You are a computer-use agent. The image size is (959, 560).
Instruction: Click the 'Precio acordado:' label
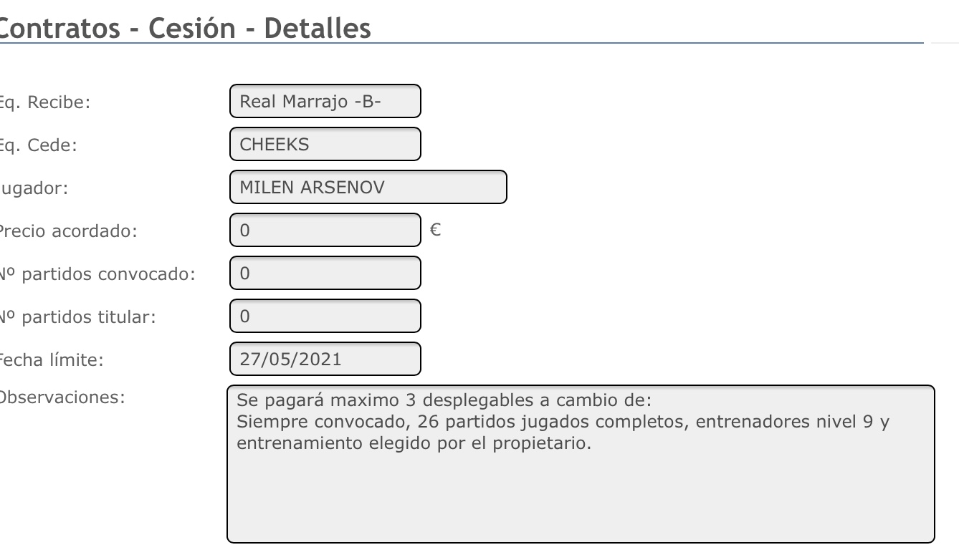click(x=69, y=231)
